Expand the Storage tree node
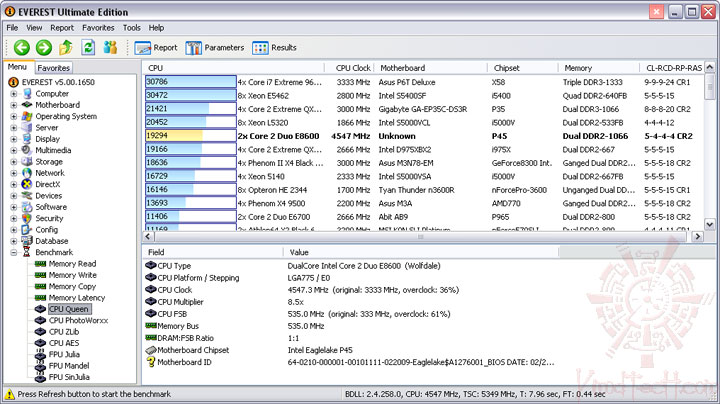This screenshot has height=404, width=720. point(14,162)
